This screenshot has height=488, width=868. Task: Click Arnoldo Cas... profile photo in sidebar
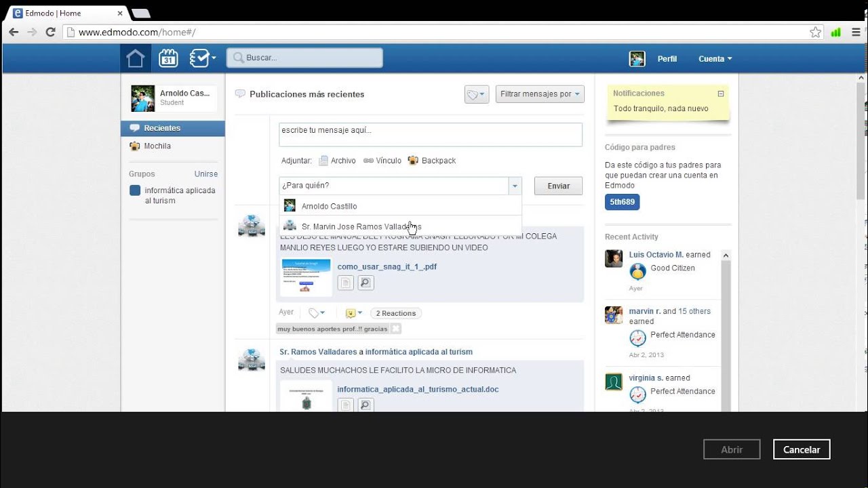[143, 99]
